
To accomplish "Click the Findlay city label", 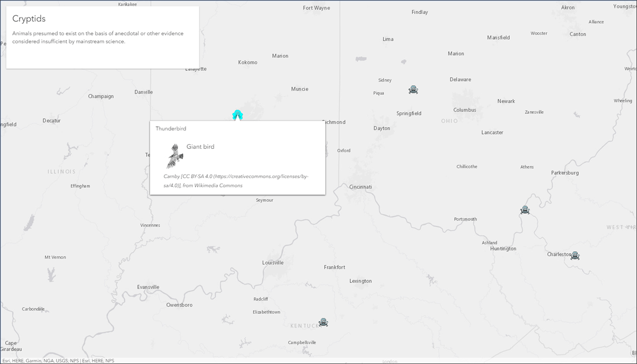I will click(419, 12).
